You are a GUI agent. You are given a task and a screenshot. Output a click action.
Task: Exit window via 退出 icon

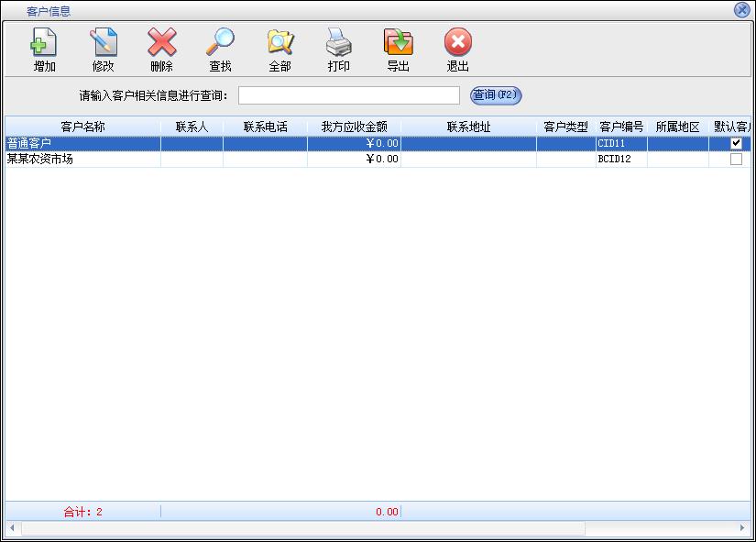tap(457, 43)
